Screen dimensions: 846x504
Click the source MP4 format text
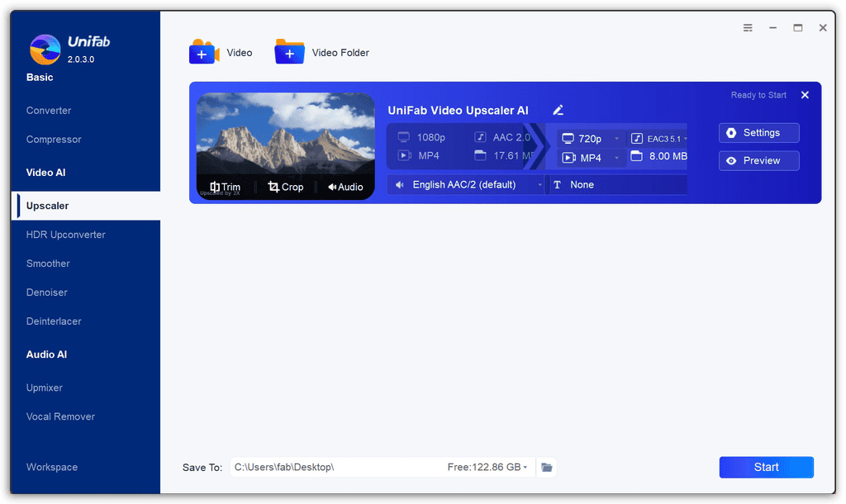[x=429, y=155]
